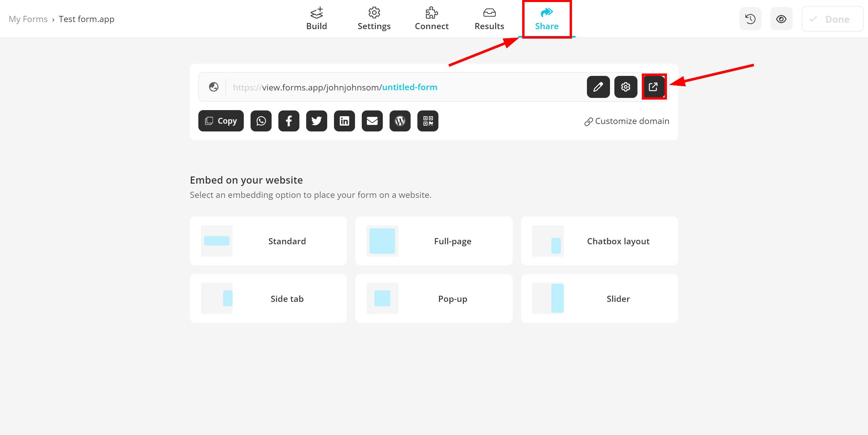Click the My Forms breadcrumb link
The image size is (868, 435).
(x=28, y=19)
